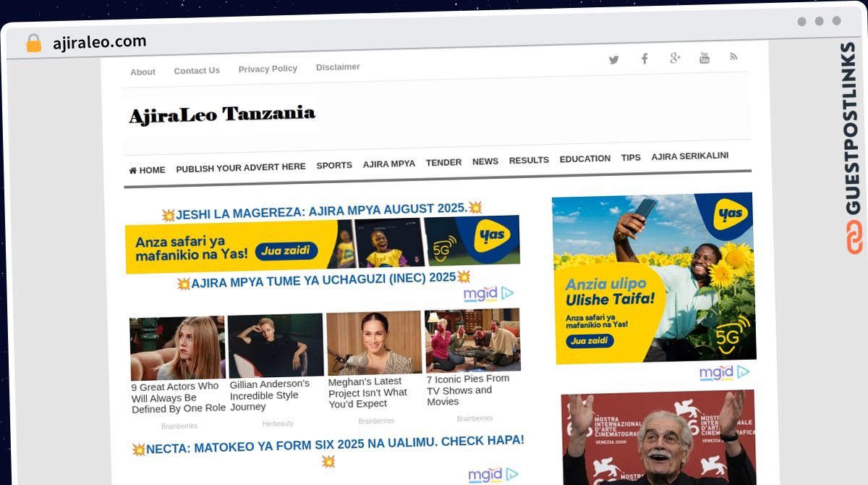The image size is (868, 485).
Task: Open the EDUCATION menu item
Action: pyautogui.click(x=585, y=159)
